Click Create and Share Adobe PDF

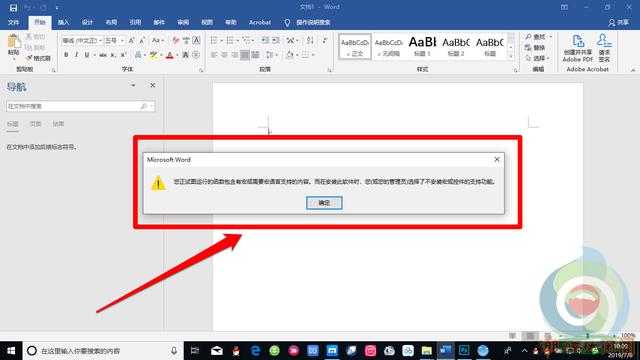[578, 48]
